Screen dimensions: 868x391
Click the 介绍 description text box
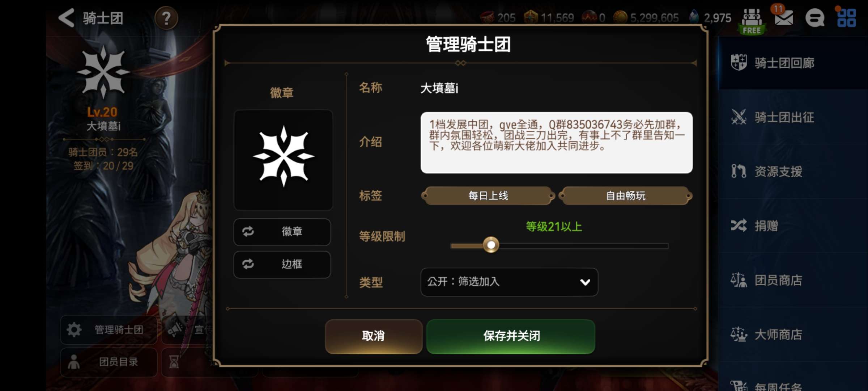557,143
